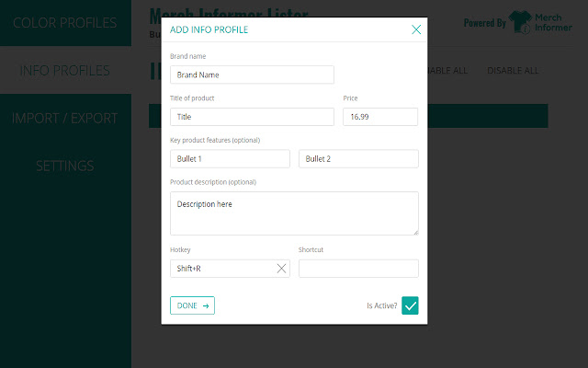Click the Bullet 2 feature field
The height and width of the screenshot is (368, 588).
click(x=358, y=159)
